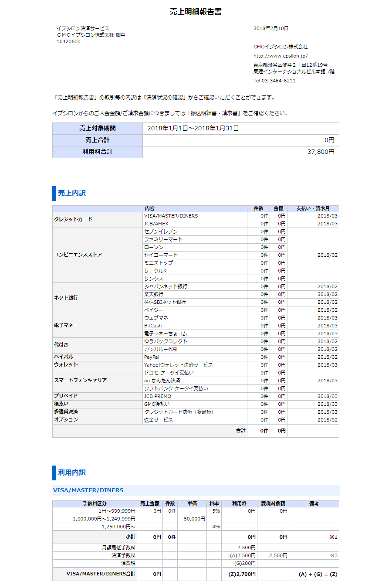Select the サンクス row
The width and height of the screenshot is (392, 585).
pyautogui.click(x=215, y=279)
